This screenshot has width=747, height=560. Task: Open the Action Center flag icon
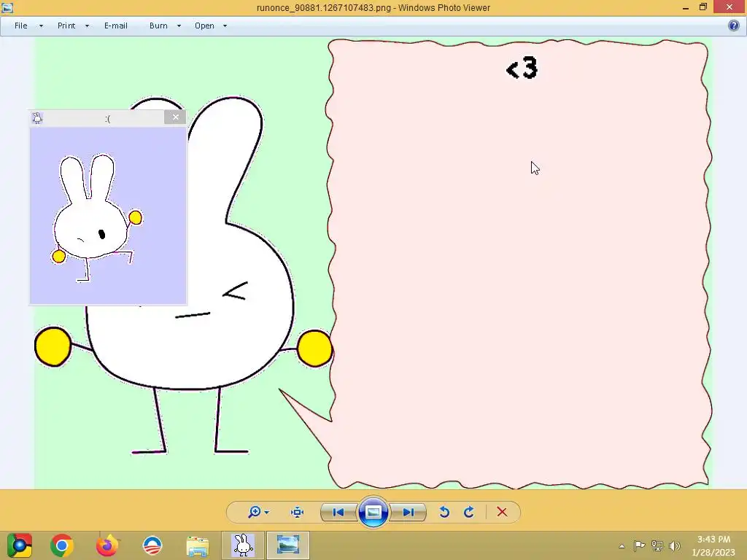[x=639, y=545]
